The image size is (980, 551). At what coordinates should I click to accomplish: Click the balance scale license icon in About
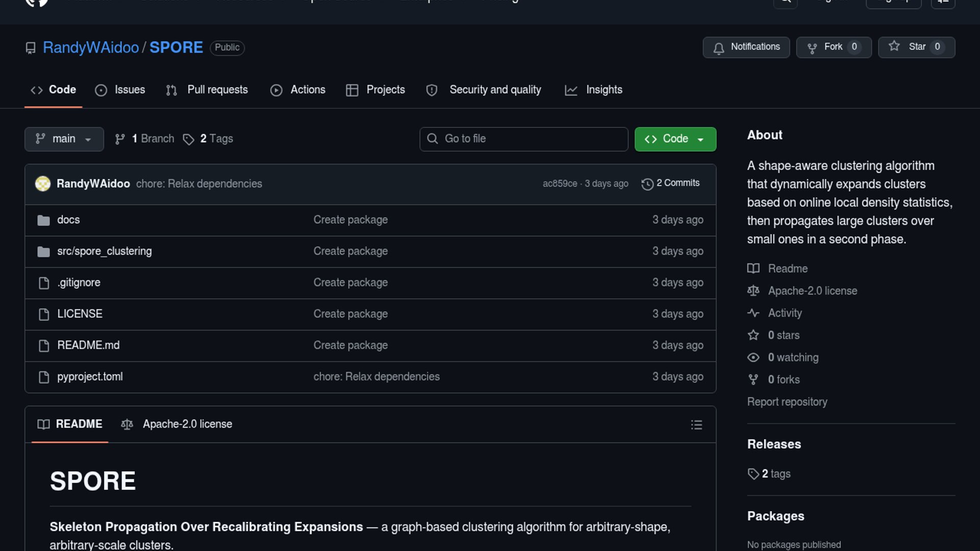753,291
